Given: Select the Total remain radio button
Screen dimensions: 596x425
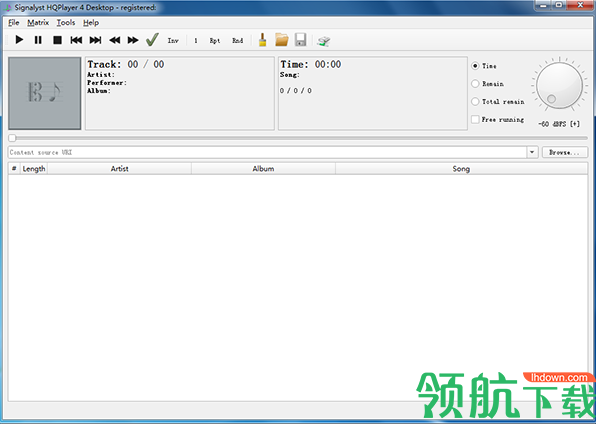Looking at the screenshot, I should coord(475,101).
